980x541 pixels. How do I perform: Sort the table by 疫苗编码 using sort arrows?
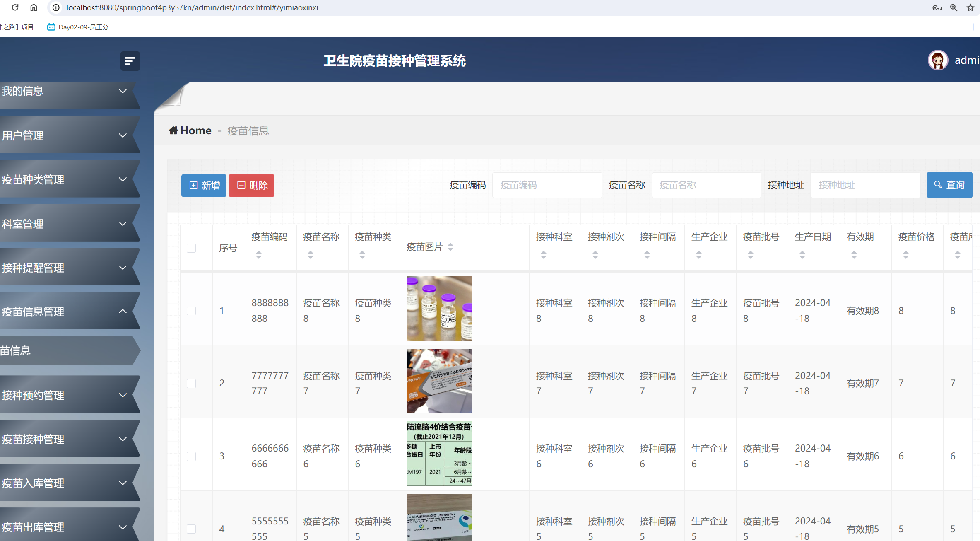(x=259, y=256)
